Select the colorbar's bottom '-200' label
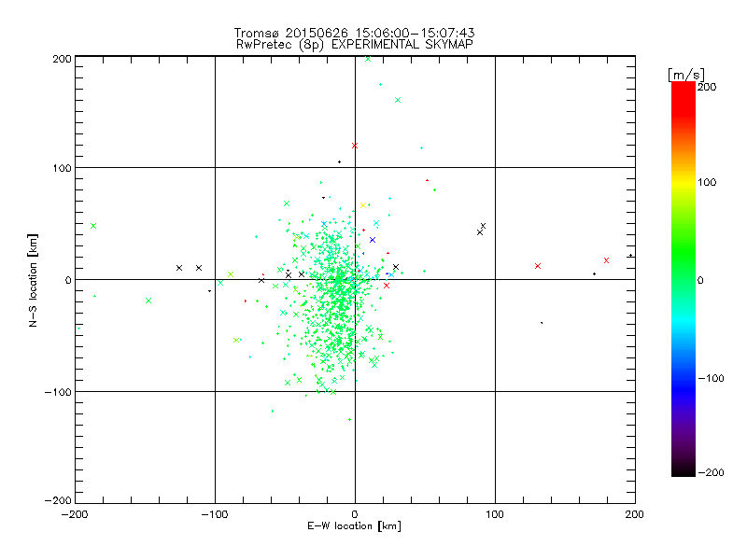 coord(711,472)
